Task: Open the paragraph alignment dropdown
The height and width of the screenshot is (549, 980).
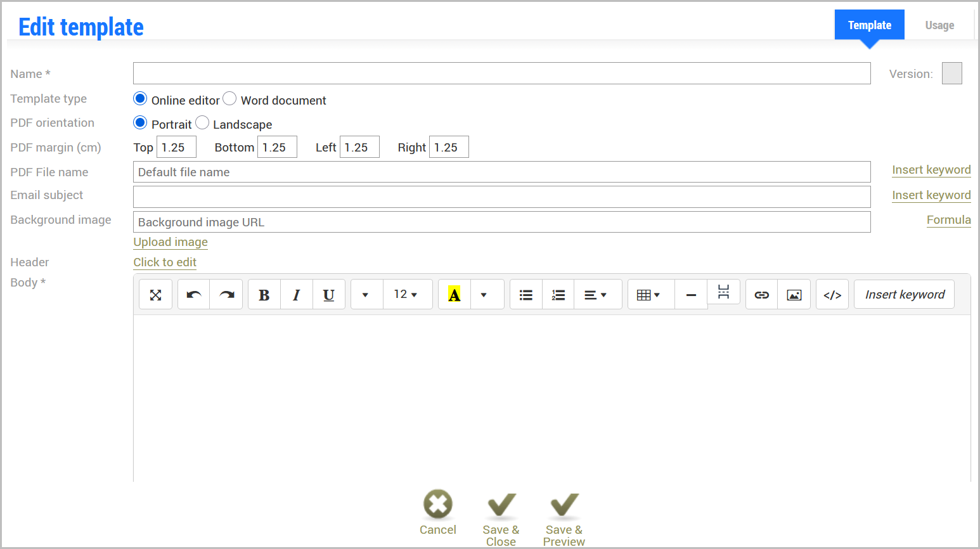Action: [598, 295]
